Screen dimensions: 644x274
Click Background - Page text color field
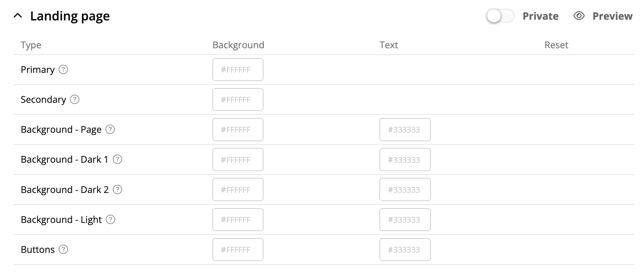point(405,130)
